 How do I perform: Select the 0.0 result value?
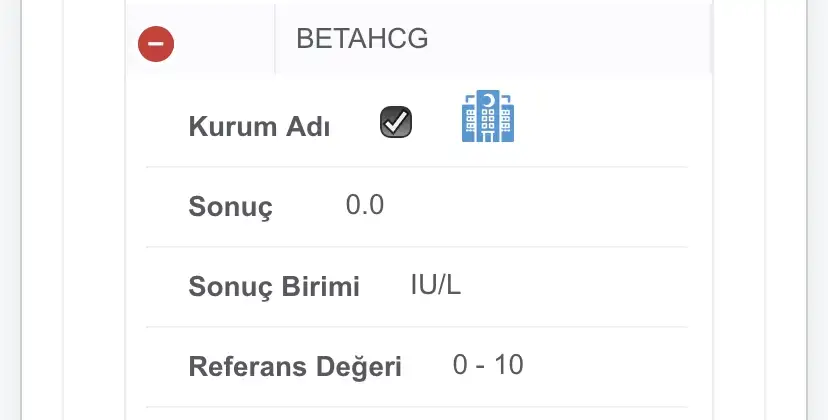pyautogui.click(x=365, y=205)
